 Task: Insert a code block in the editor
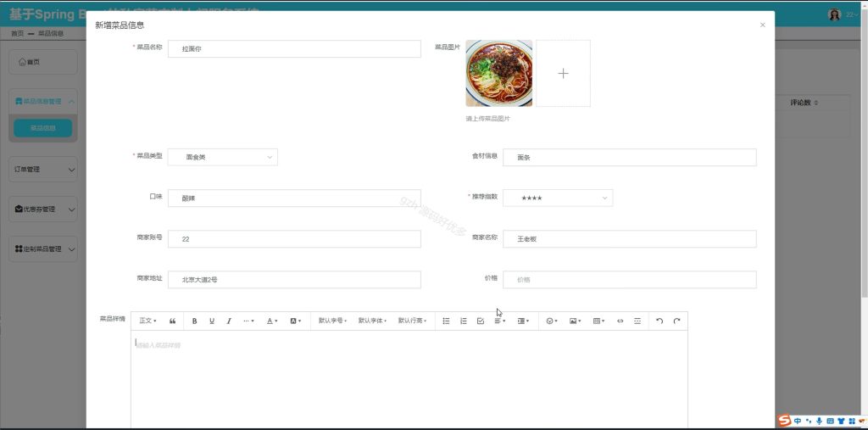coord(620,321)
